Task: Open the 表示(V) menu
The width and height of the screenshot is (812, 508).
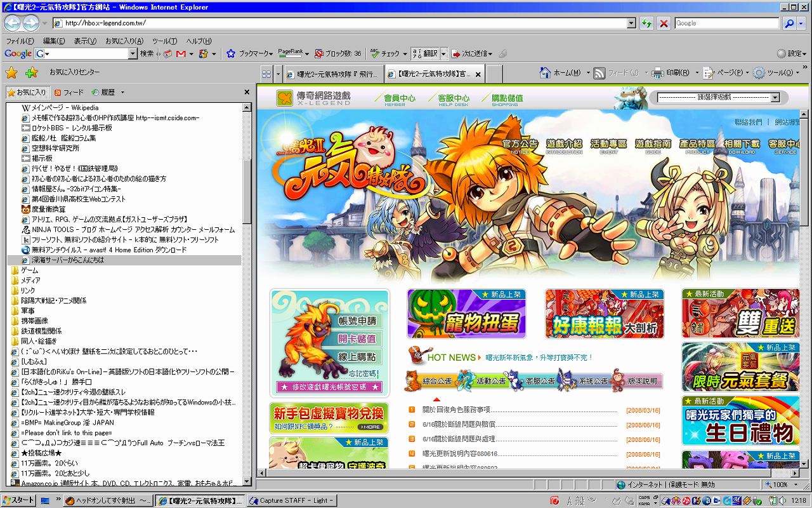Action: coord(86,41)
